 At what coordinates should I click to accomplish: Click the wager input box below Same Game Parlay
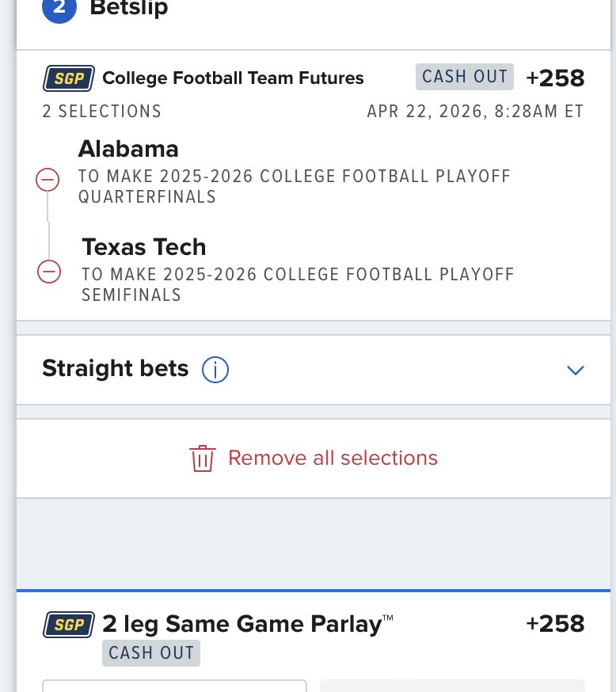point(174,686)
